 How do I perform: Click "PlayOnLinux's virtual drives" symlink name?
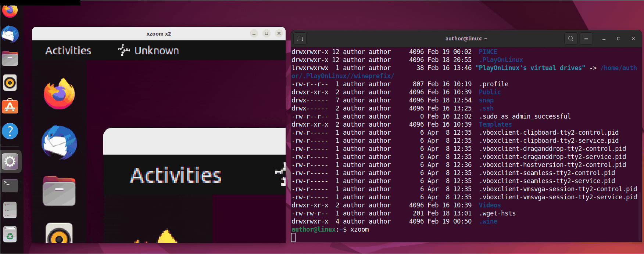point(530,68)
